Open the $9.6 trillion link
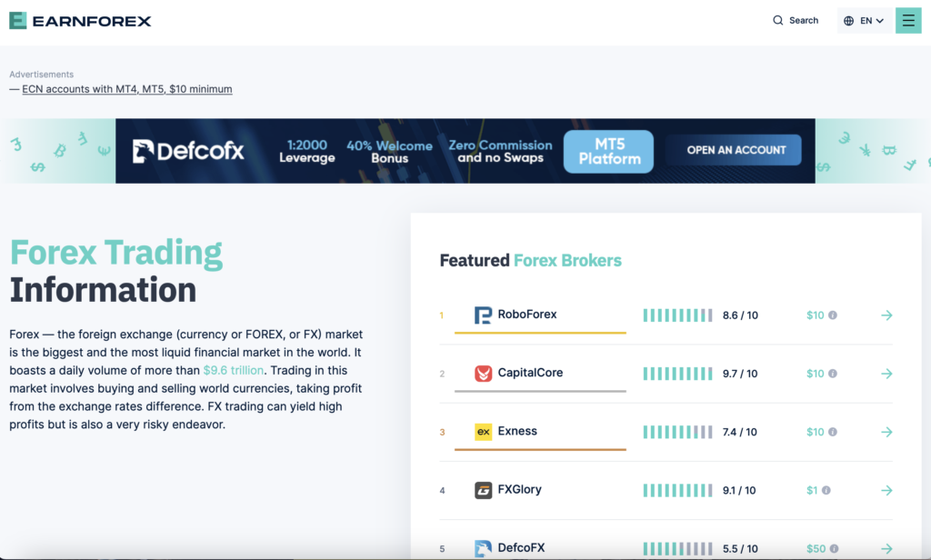The width and height of the screenshot is (931, 560). (x=234, y=371)
